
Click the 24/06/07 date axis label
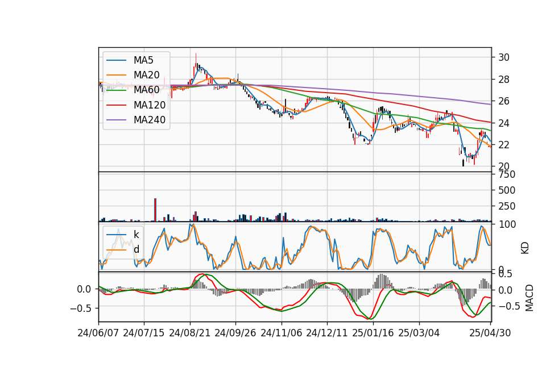point(98,333)
